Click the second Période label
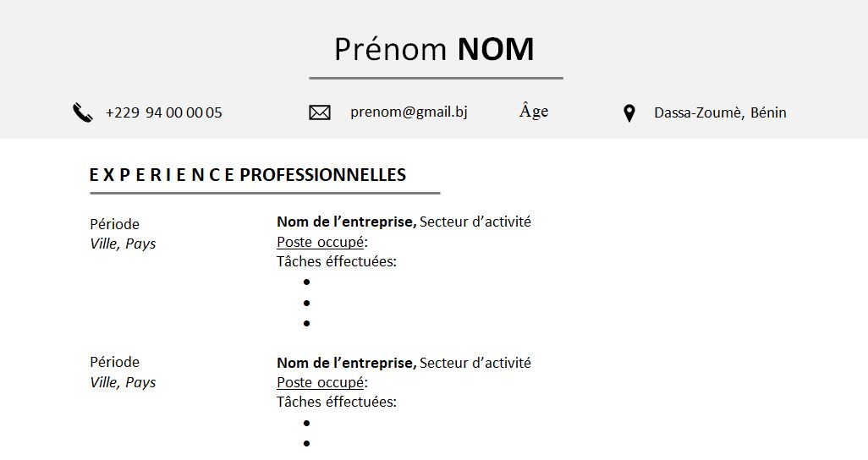 click(114, 362)
